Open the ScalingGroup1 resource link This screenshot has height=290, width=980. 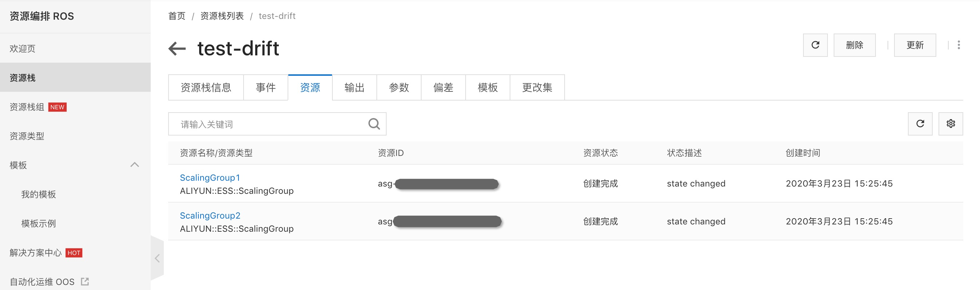tap(210, 178)
